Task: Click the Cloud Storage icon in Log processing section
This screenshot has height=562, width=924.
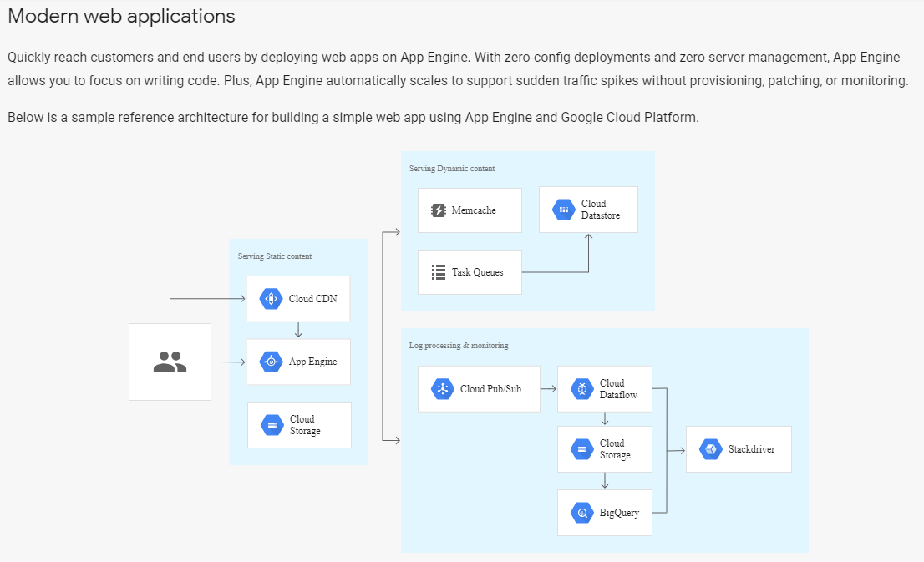Action: (x=582, y=449)
